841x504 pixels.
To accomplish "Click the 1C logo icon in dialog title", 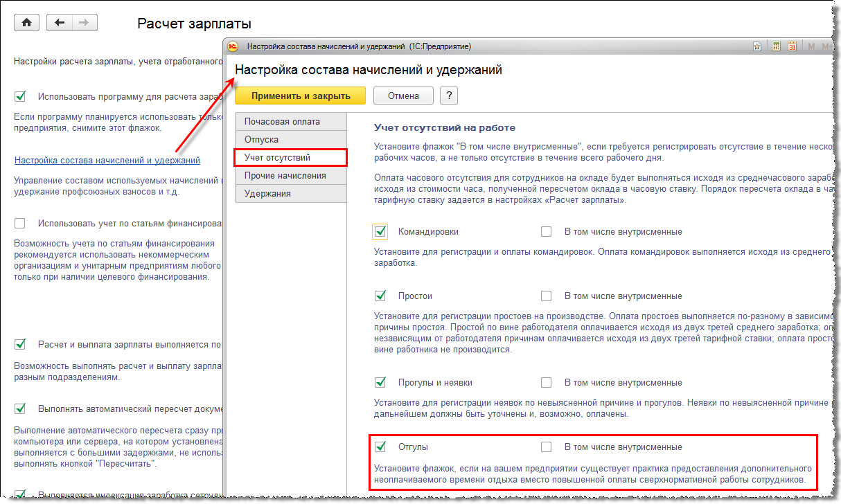I will [x=233, y=46].
